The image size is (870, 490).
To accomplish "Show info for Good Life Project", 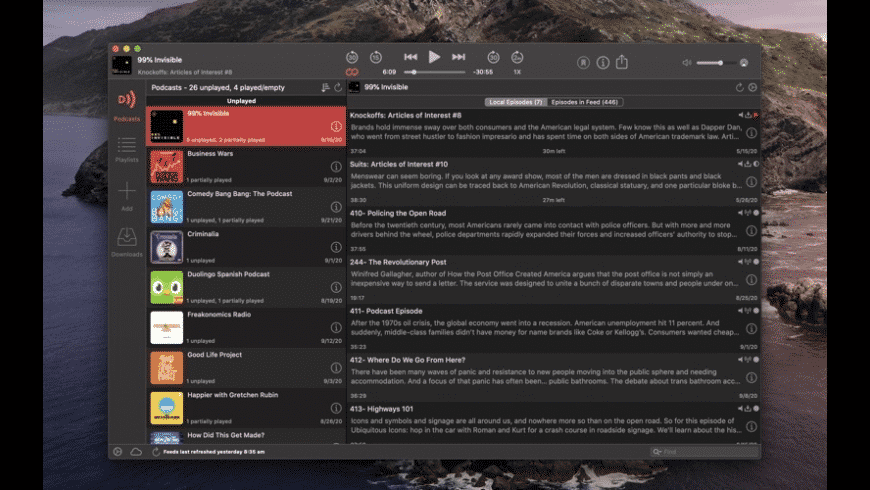I will (336, 368).
